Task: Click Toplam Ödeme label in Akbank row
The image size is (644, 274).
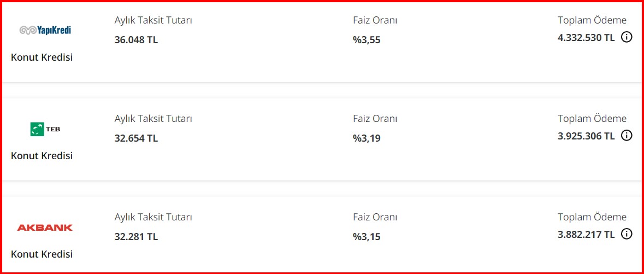Action: [x=592, y=217]
